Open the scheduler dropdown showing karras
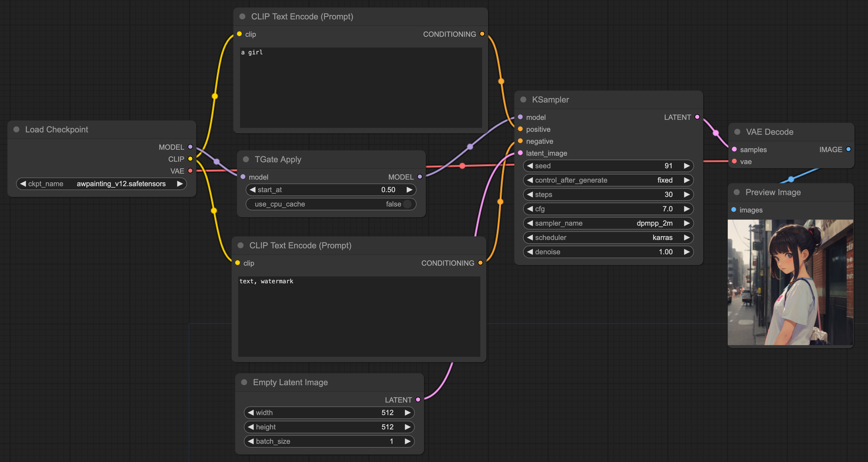This screenshot has width=868, height=462. 608,238
